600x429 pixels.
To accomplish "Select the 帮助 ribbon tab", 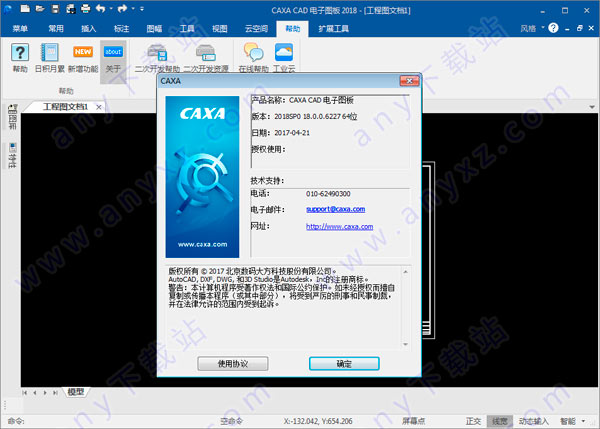I will click(293, 29).
